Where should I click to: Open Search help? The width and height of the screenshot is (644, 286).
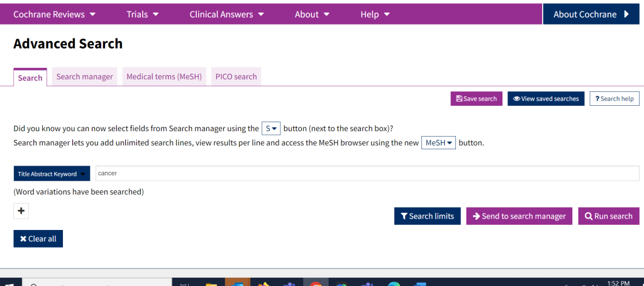614,99
